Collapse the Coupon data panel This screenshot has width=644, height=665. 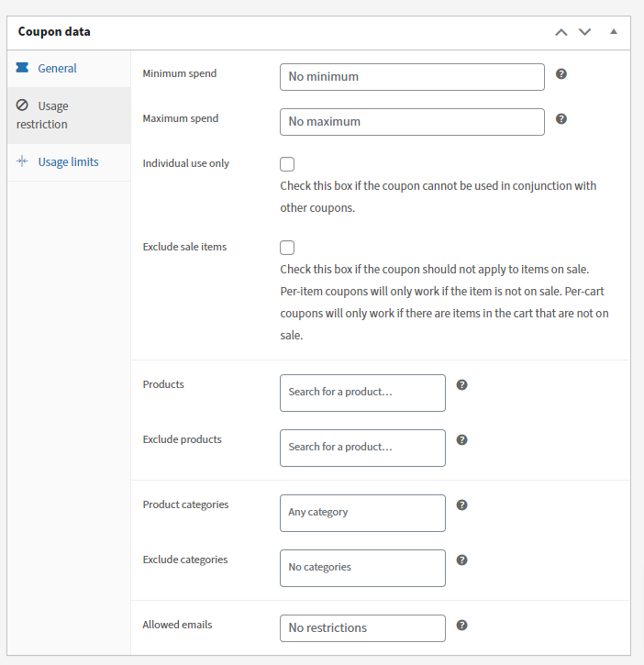pos(614,32)
